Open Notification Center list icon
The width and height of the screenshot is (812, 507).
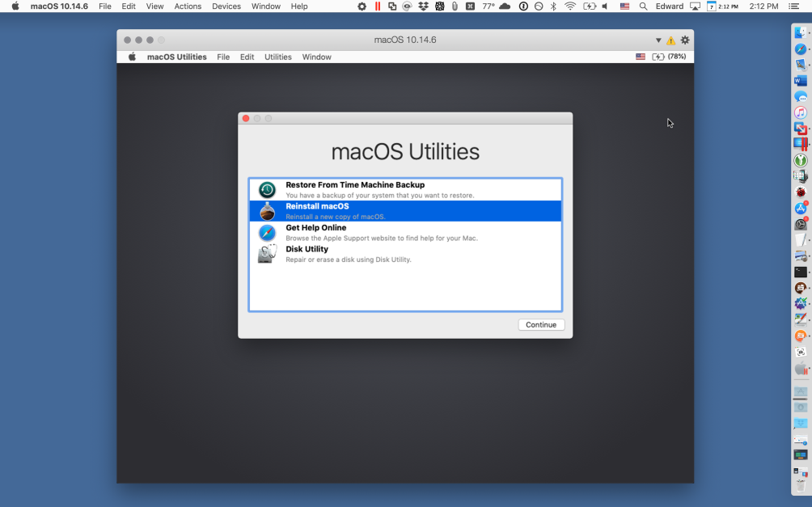[793, 6]
